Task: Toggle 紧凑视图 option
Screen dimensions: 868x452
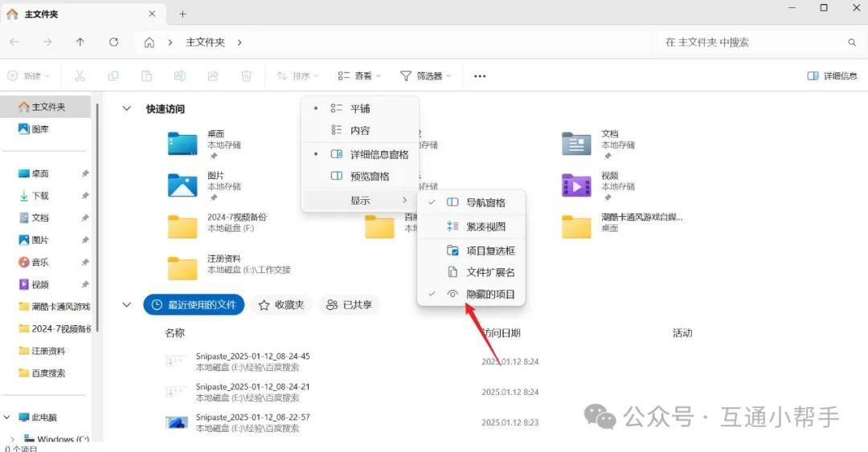Action: (x=471, y=226)
